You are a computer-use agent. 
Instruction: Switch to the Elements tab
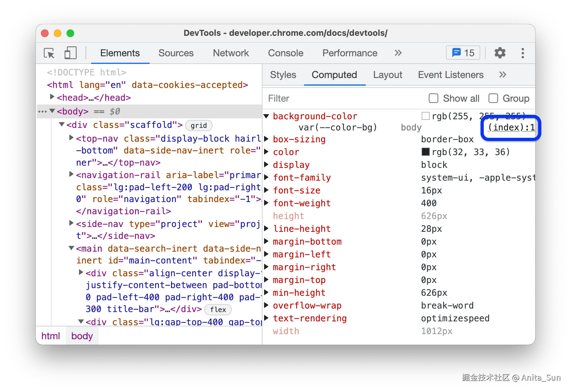point(120,53)
